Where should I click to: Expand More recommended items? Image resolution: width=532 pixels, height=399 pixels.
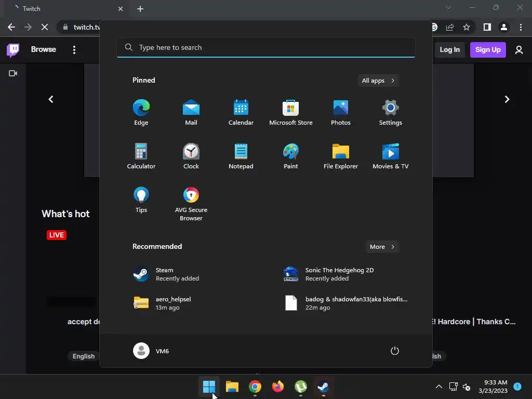click(x=382, y=247)
